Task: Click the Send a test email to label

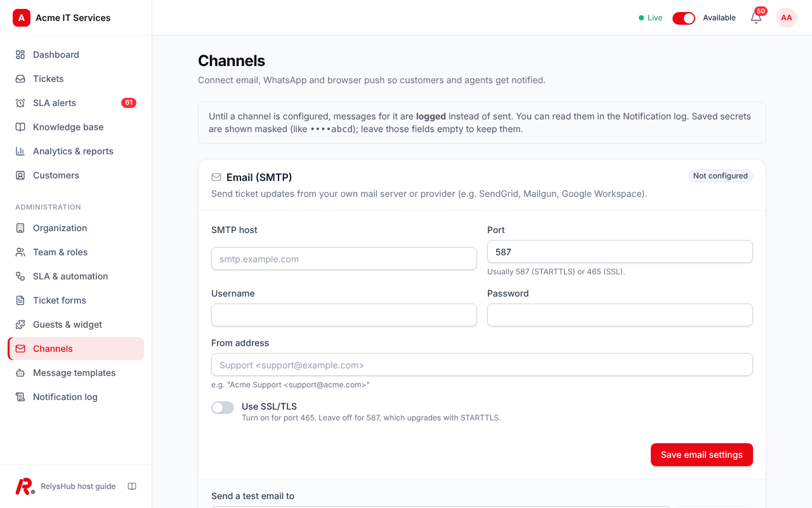Action: pos(252,496)
